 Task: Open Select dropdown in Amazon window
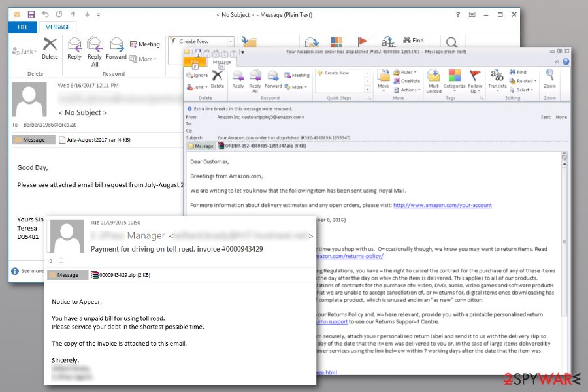click(x=521, y=90)
